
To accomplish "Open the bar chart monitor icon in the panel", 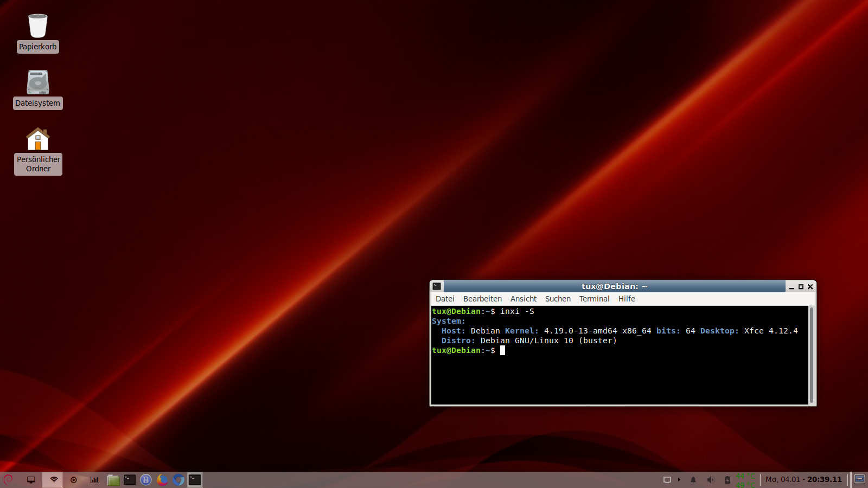I will point(94,480).
